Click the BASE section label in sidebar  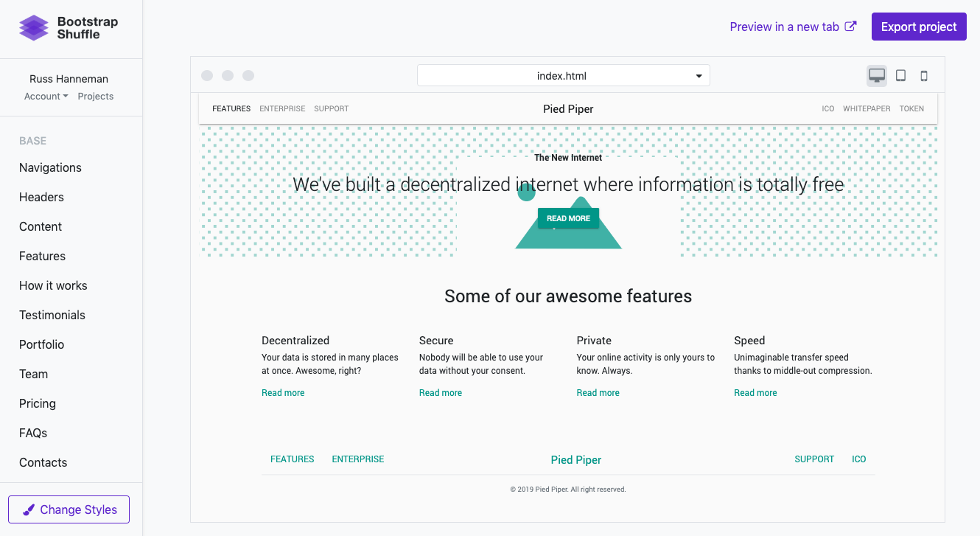coord(32,141)
